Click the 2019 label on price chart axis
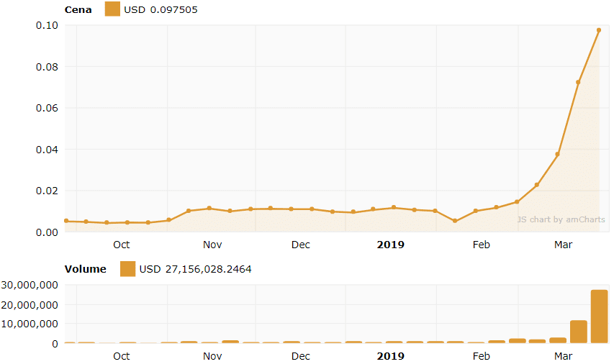Image resolution: width=614 pixels, height=364 pixels. tap(391, 245)
